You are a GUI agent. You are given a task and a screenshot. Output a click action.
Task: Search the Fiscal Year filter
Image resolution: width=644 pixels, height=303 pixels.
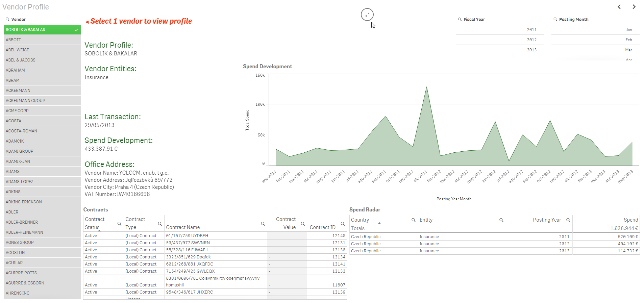(460, 20)
